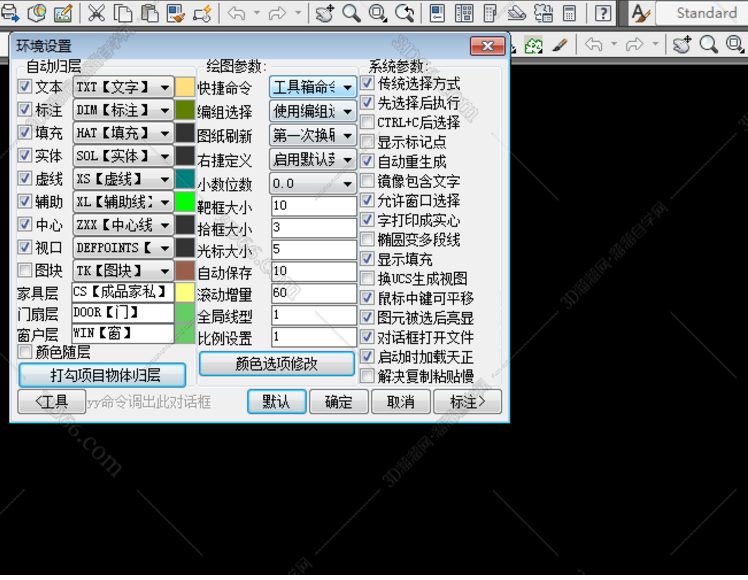Open the DIM【标注】 layer dropdown

123,110
